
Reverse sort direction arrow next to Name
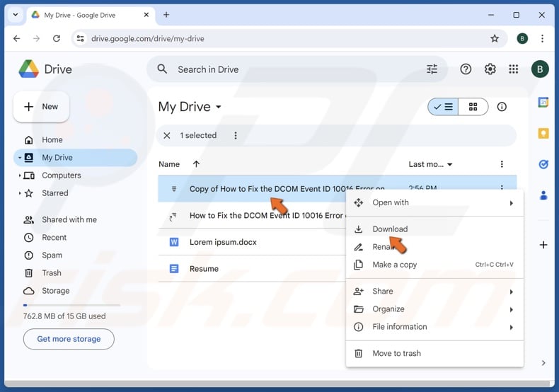point(196,164)
